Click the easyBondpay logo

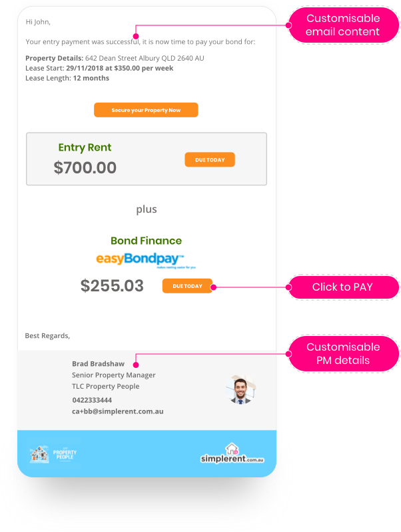point(146,260)
